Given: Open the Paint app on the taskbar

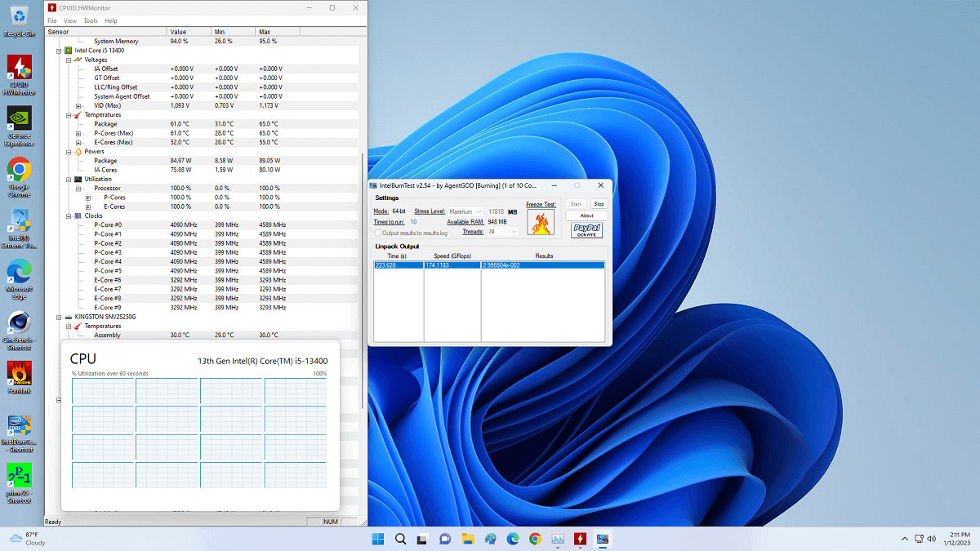Looking at the screenshot, I should 490,539.
